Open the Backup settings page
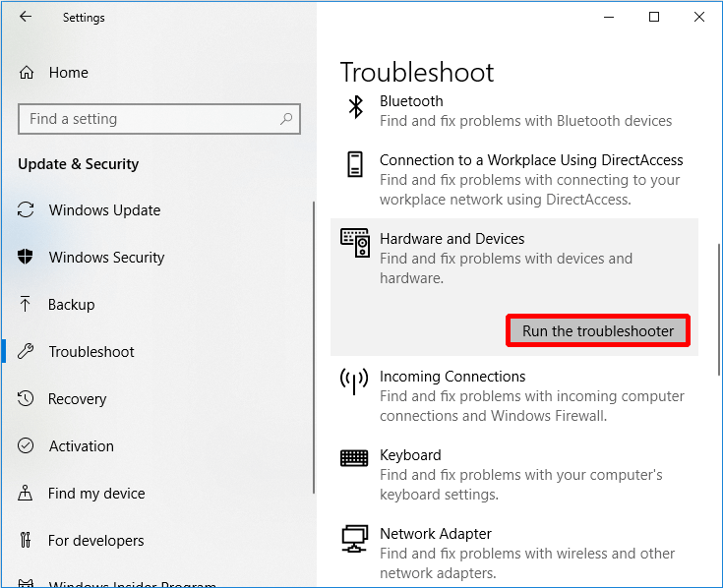Viewport: 723px width, 588px height. click(71, 305)
